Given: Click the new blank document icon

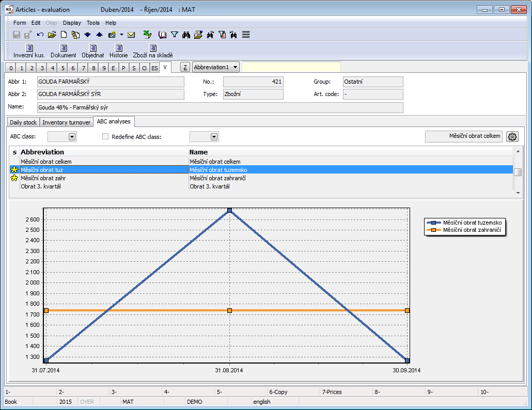Looking at the screenshot, I should [64, 35].
